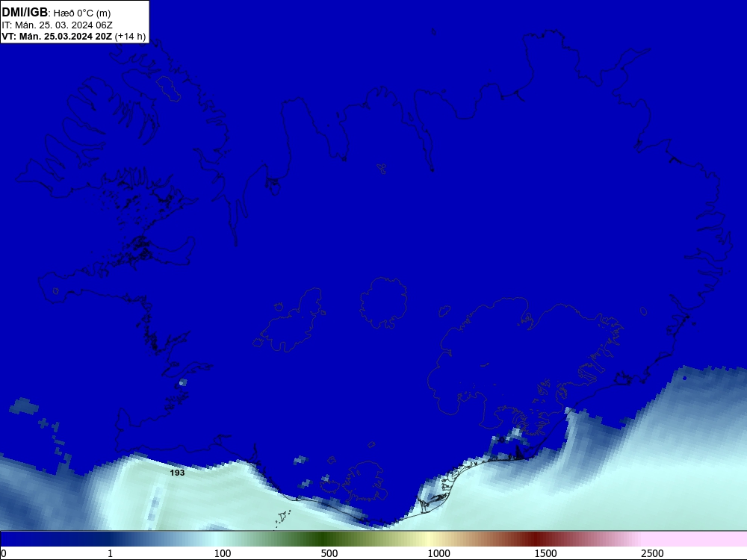Click the '1' tick on the color scale
This screenshot has height=560, width=747.
[110, 553]
